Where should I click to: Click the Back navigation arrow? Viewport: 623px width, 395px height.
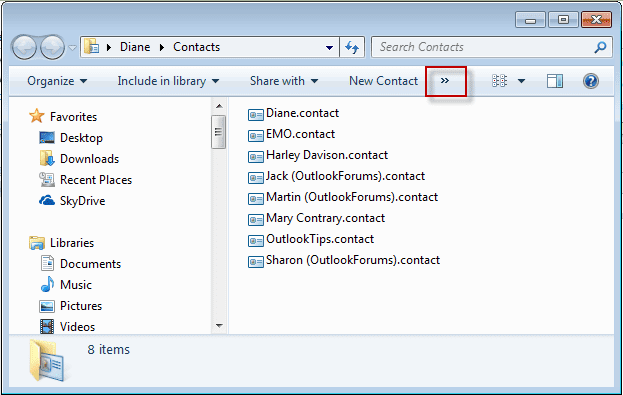24,47
